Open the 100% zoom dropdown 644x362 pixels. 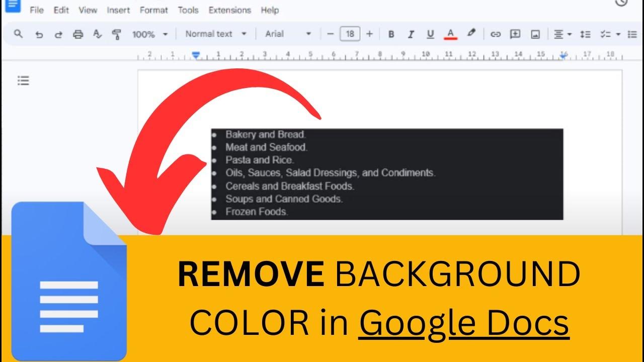coord(150,35)
